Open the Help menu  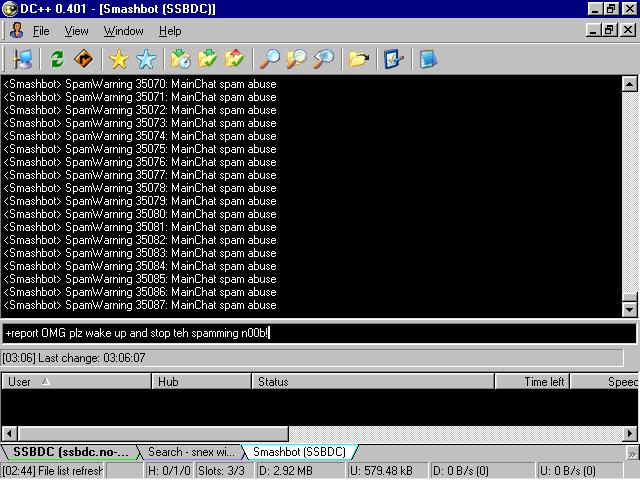(170, 31)
